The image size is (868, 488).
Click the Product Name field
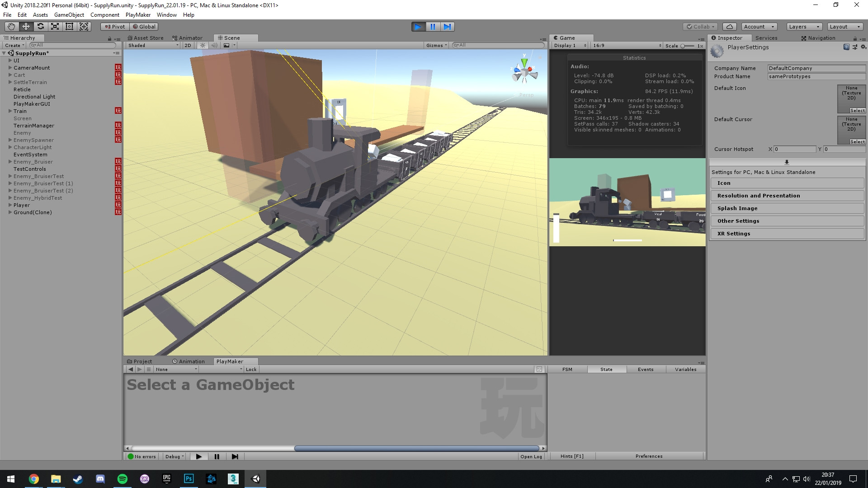[x=816, y=76]
